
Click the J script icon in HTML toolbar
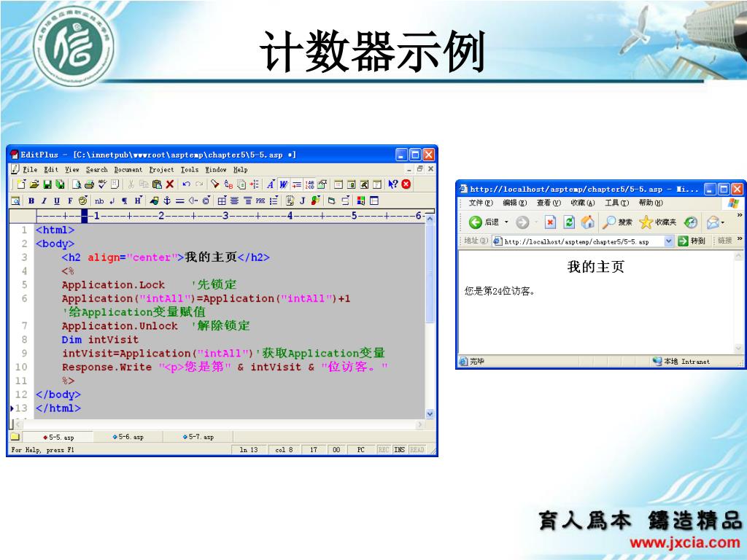(303, 201)
